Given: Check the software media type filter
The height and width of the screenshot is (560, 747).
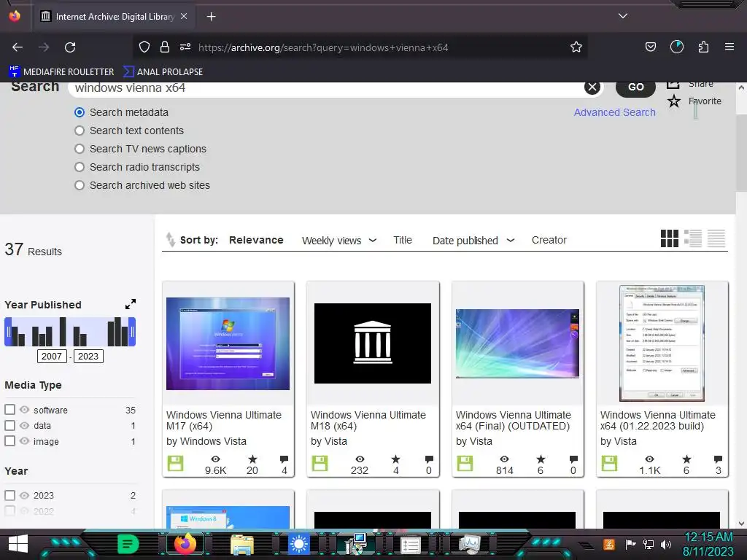Looking at the screenshot, I should click(x=9, y=410).
